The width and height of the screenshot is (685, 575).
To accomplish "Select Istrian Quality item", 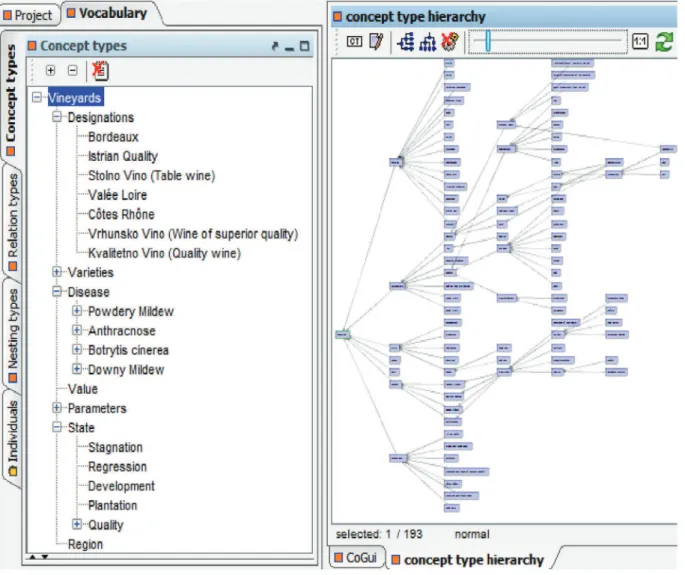I will pyautogui.click(x=123, y=156).
